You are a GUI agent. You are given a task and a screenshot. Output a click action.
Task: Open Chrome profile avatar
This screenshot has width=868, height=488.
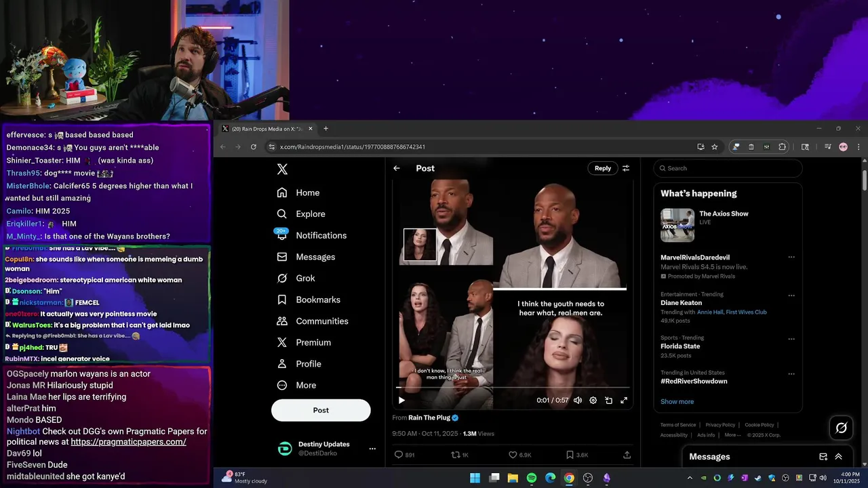[x=843, y=146]
